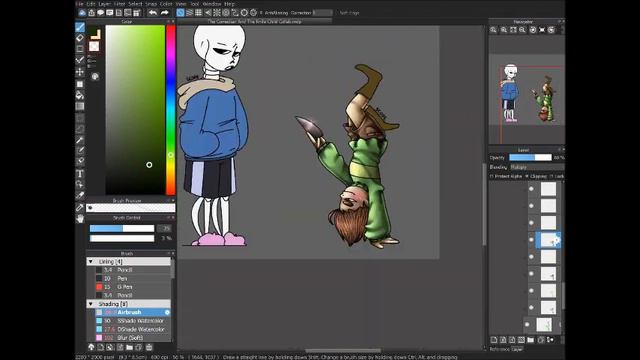Viewport: 640px width, 360px height.
Task: Click the Redo arrow
Action: [x=164, y=13]
